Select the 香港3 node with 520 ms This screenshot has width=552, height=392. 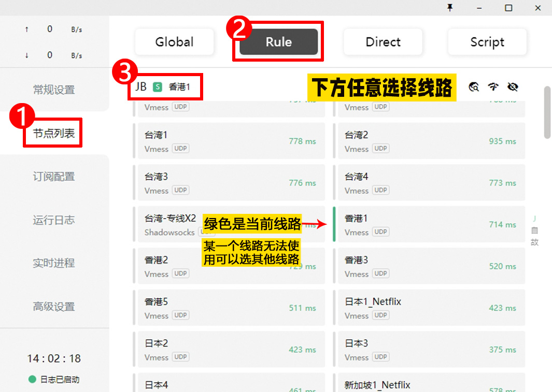click(431, 266)
